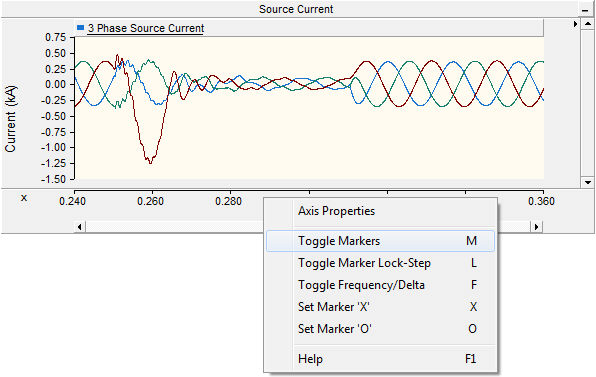This screenshot has width=596, height=377.
Task: Click the Current (kA) axis label
Action: pos(11,119)
